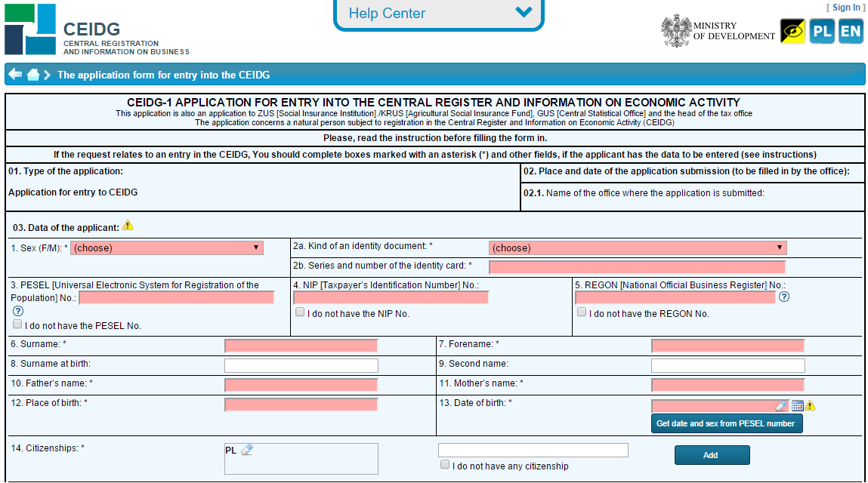
Task: Enable high-contrast mode with yellow eye icon
Action: (792, 31)
